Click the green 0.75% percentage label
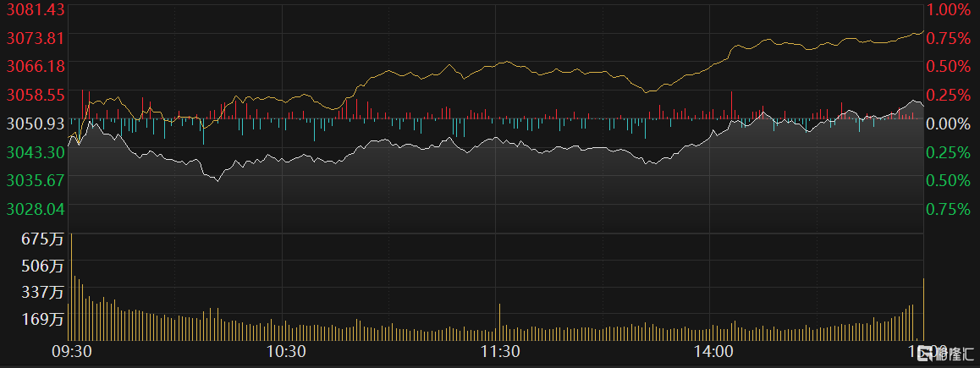Image resolution: width=980 pixels, height=368 pixels. pos(949,209)
